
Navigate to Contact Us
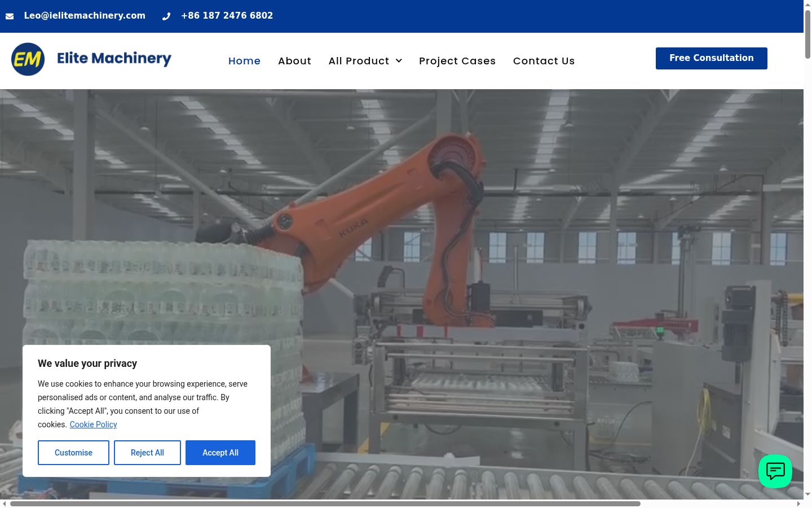[544, 61]
